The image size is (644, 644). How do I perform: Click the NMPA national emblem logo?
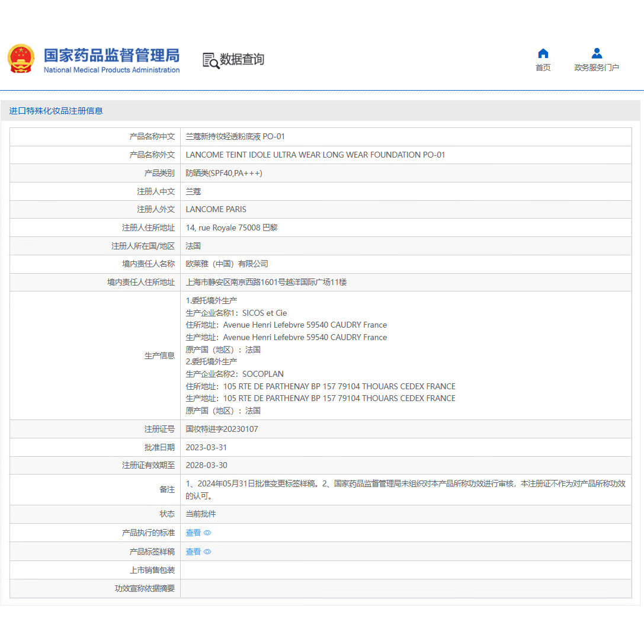(21, 59)
